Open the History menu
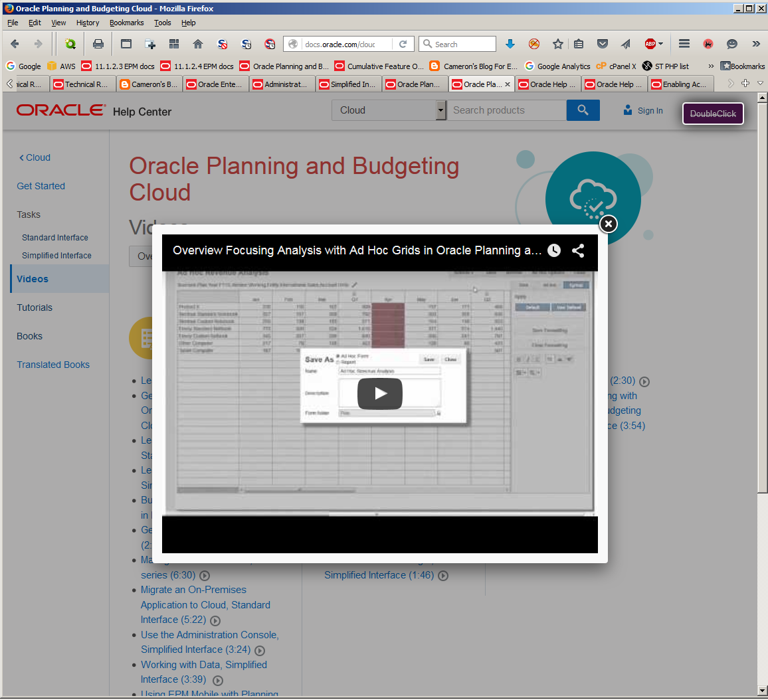768x700 pixels. point(88,23)
